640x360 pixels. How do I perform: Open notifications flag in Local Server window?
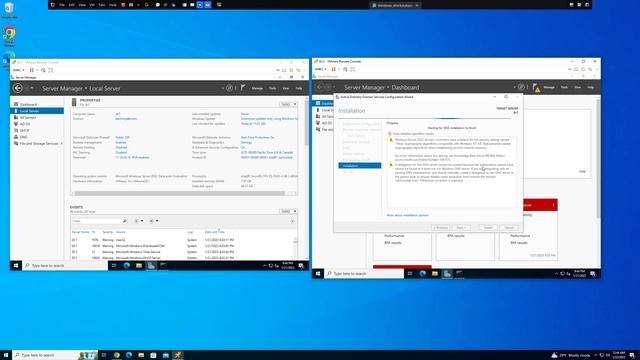coord(243,88)
